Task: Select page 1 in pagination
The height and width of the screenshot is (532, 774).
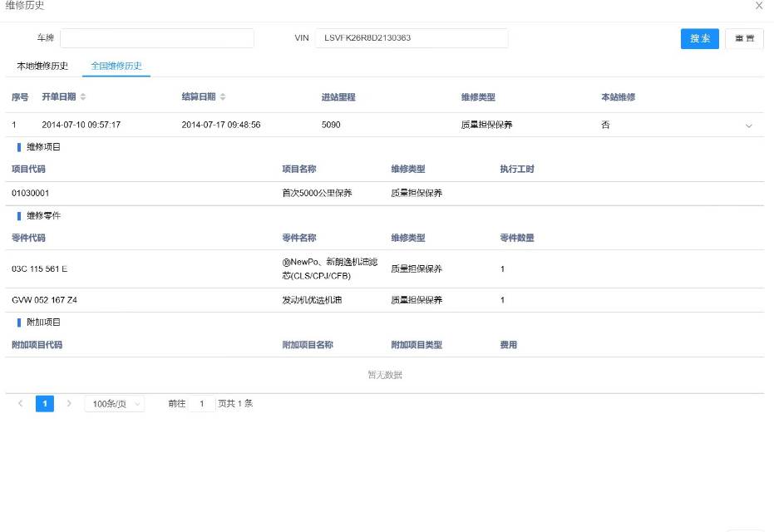Action: 45,404
